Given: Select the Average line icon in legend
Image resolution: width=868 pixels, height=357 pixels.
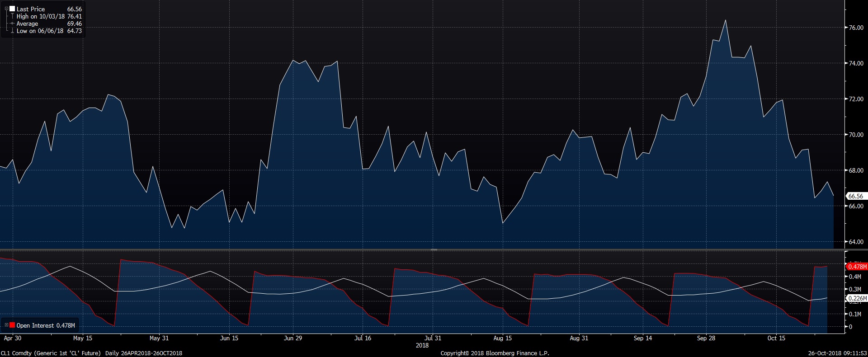Looking at the screenshot, I should pyautogui.click(x=12, y=23).
